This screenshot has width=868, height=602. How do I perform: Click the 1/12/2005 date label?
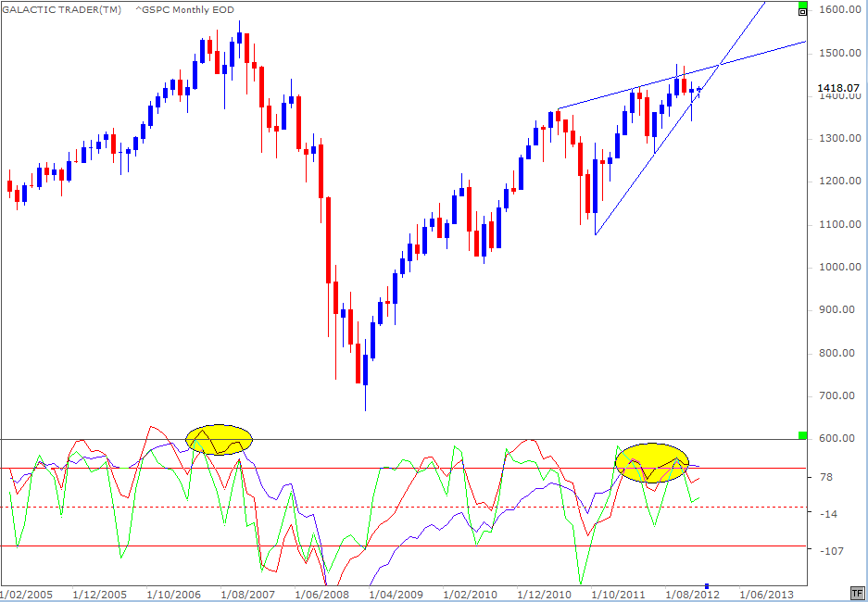[x=98, y=595]
